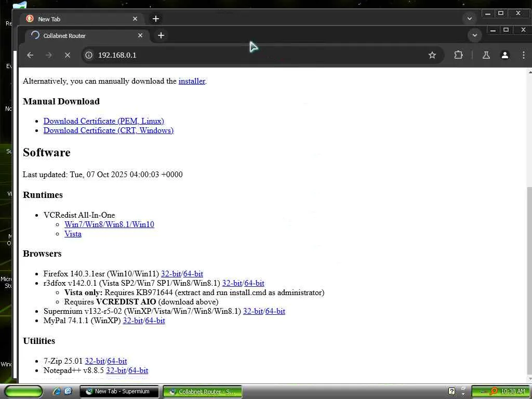Click the 'Software' heading
This screenshot has height=399, width=532.
coord(46,153)
